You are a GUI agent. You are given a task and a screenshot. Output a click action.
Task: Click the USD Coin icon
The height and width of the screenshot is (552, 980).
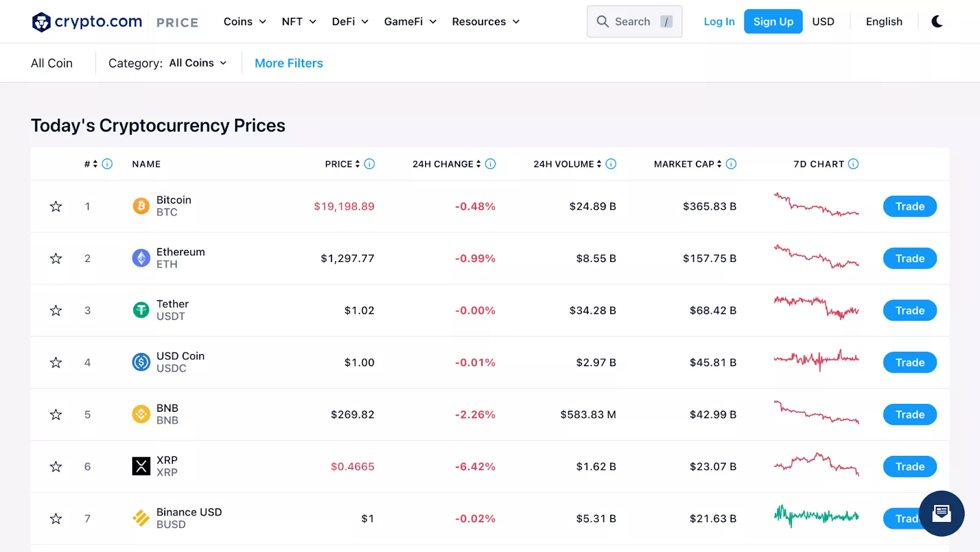(x=141, y=362)
